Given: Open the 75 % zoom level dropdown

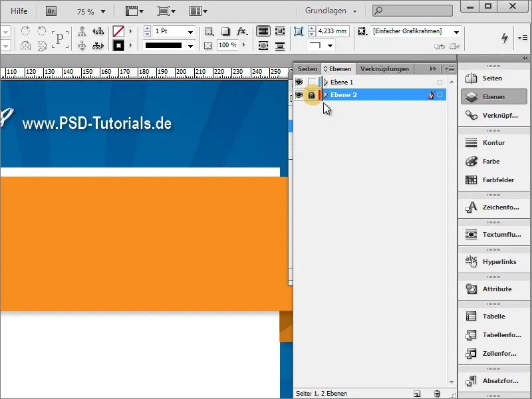Looking at the screenshot, I should point(103,12).
